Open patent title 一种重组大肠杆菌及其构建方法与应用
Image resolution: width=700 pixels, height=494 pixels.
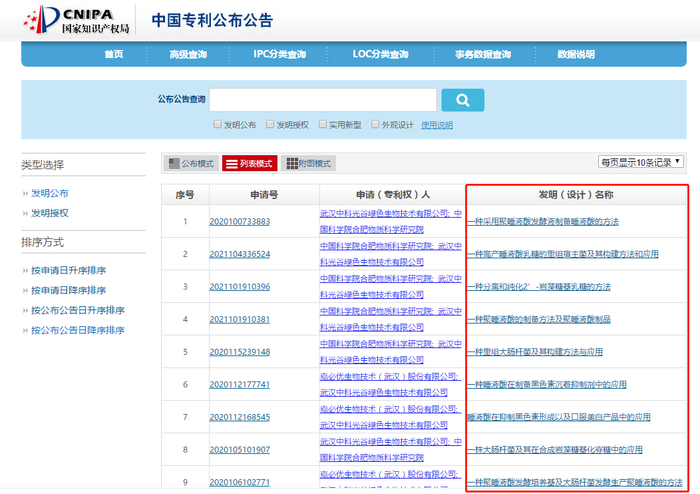pos(535,352)
